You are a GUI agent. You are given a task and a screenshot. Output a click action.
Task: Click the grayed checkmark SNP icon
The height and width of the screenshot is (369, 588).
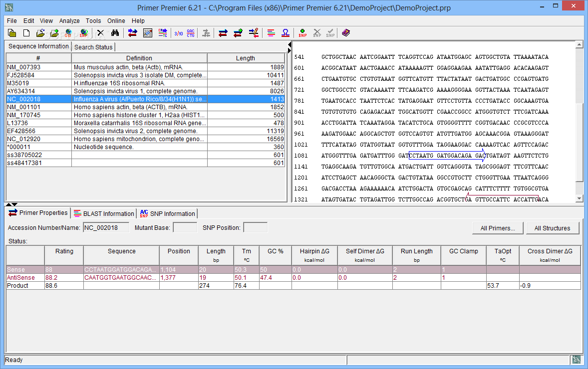click(x=330, y=33)
